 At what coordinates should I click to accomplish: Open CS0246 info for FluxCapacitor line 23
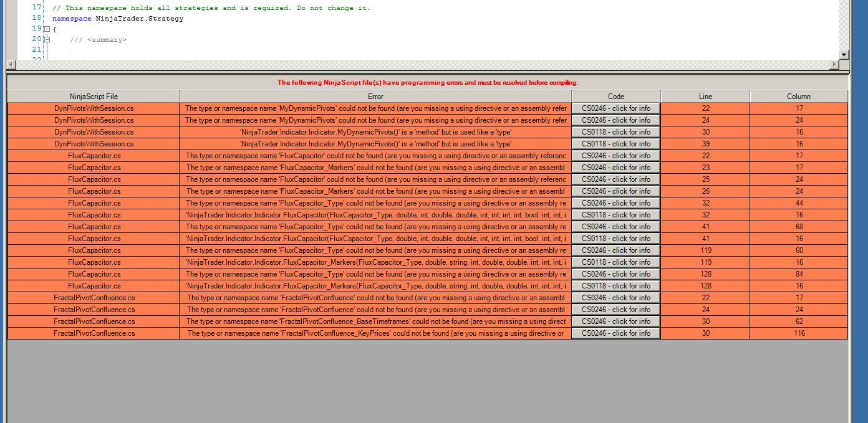coord(616,168)
